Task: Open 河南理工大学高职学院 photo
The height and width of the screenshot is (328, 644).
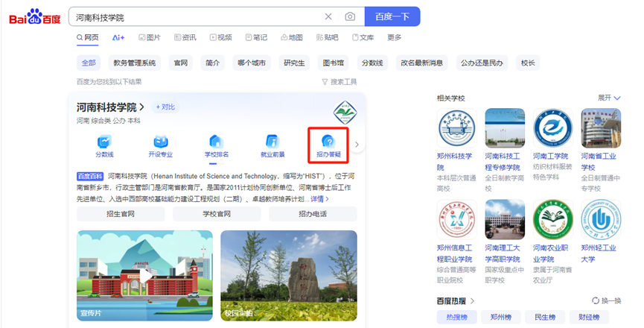Action: (505, 219)
